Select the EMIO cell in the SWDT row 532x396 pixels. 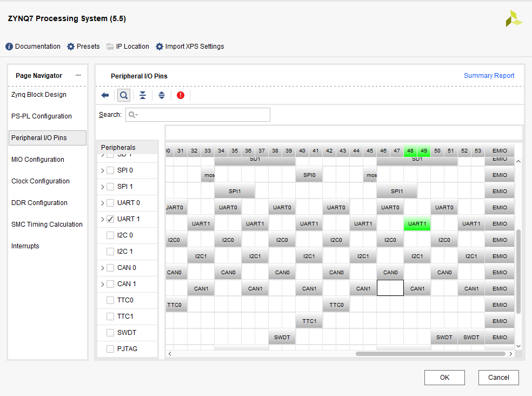click(500, 338)
